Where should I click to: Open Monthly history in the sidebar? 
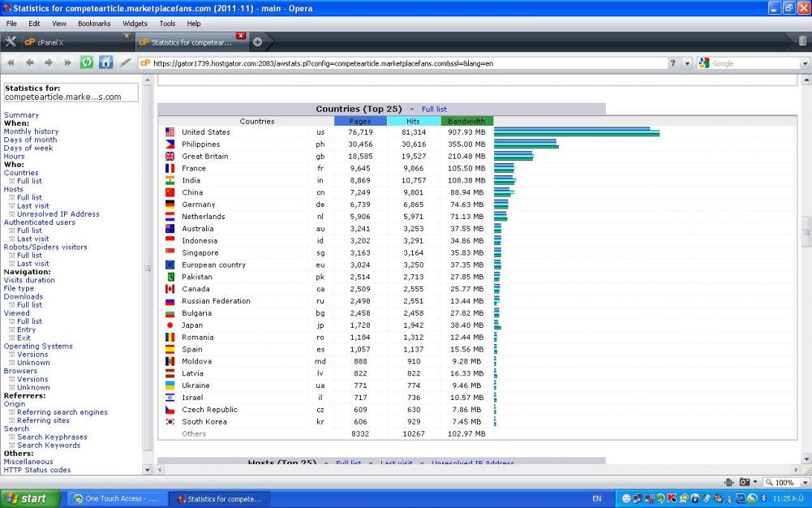(31, 131)
